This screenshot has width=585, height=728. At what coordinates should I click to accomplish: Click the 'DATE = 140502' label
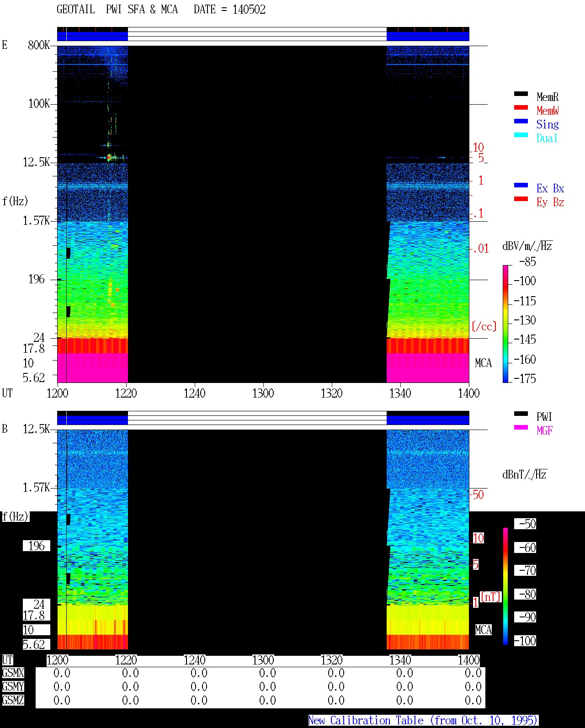point(229,10)
